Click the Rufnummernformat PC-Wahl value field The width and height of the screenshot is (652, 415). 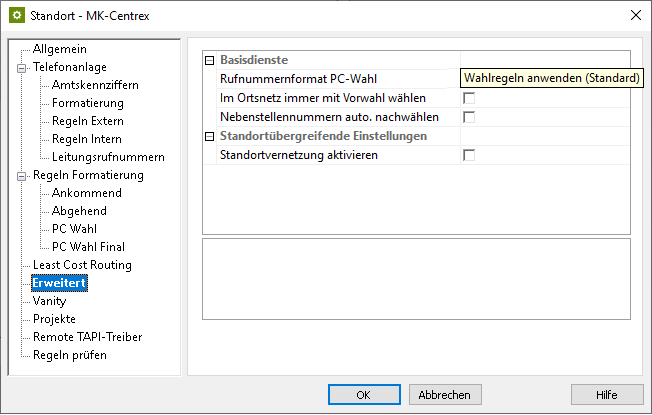(545, 79)
